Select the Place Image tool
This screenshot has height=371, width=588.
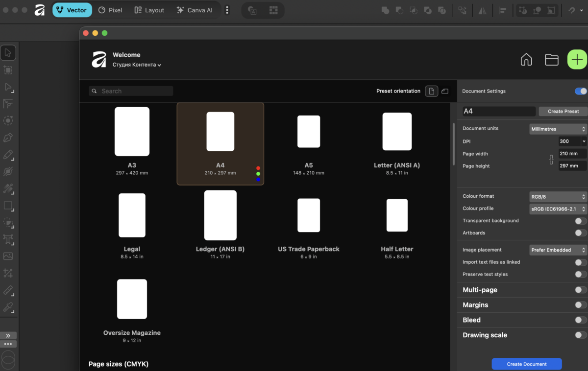click(x=8, y=256)
